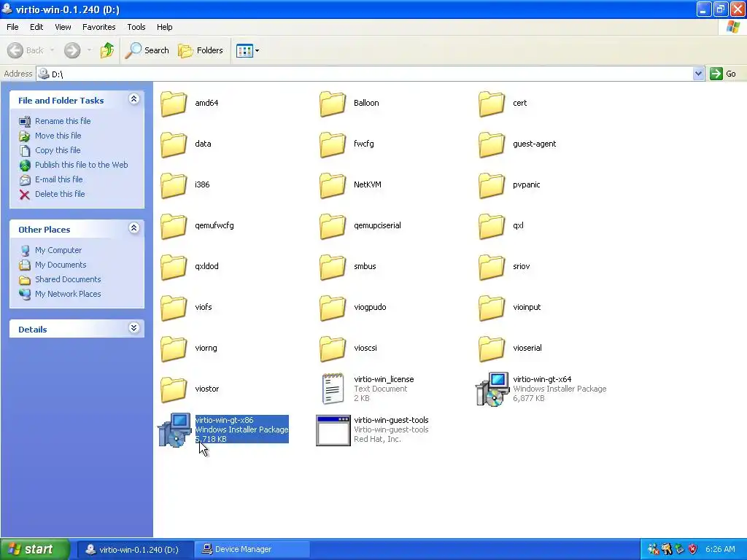Go to My Computer link
The image size is (747, 560).
[58, 251]
